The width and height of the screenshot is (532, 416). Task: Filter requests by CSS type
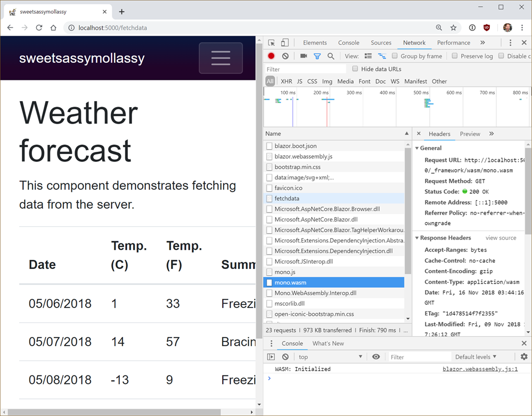tap(312, 81)
